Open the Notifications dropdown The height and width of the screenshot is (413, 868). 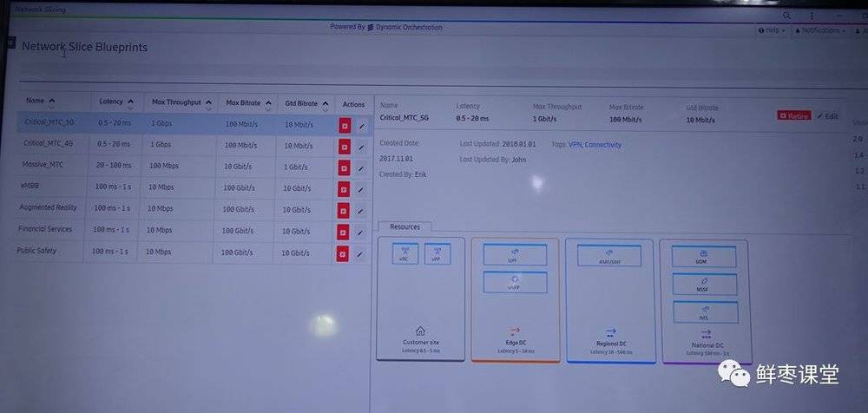[x=820, y=30]
